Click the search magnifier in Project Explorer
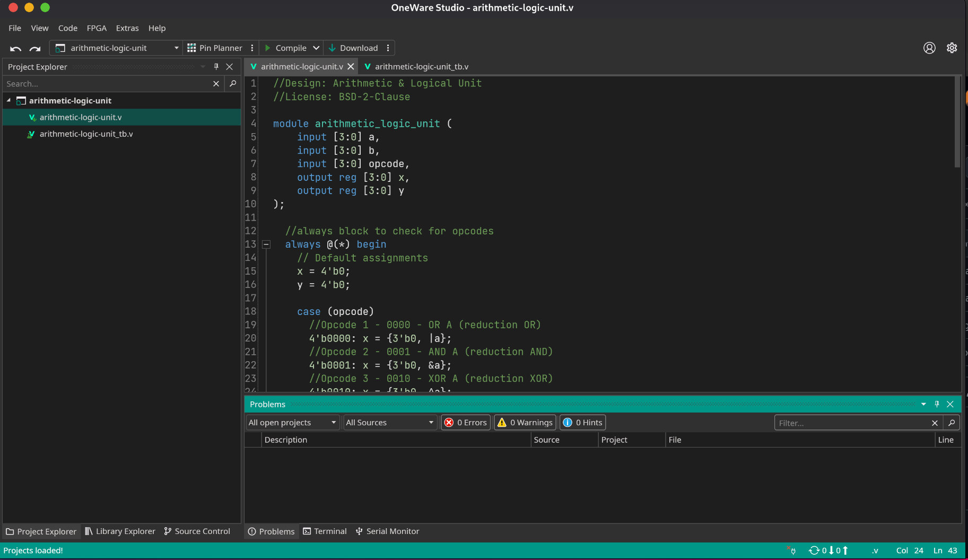 pos(233,84)
